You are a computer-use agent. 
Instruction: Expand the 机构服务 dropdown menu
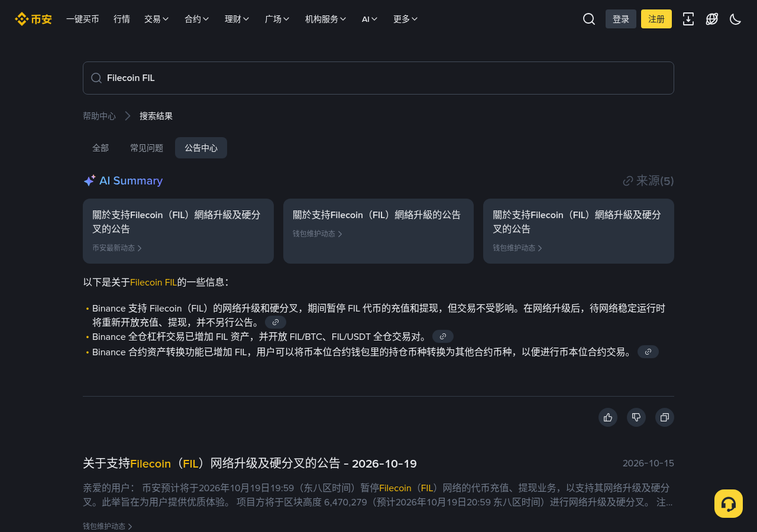326,19
